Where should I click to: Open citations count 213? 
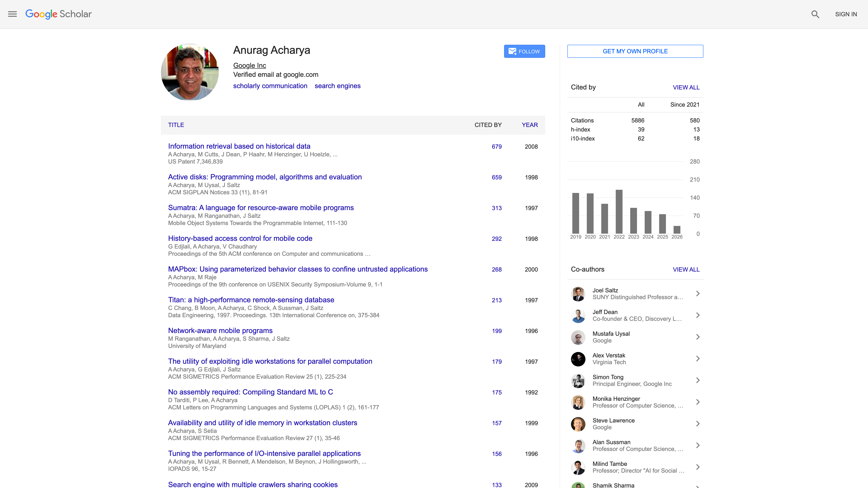[497, 300]
